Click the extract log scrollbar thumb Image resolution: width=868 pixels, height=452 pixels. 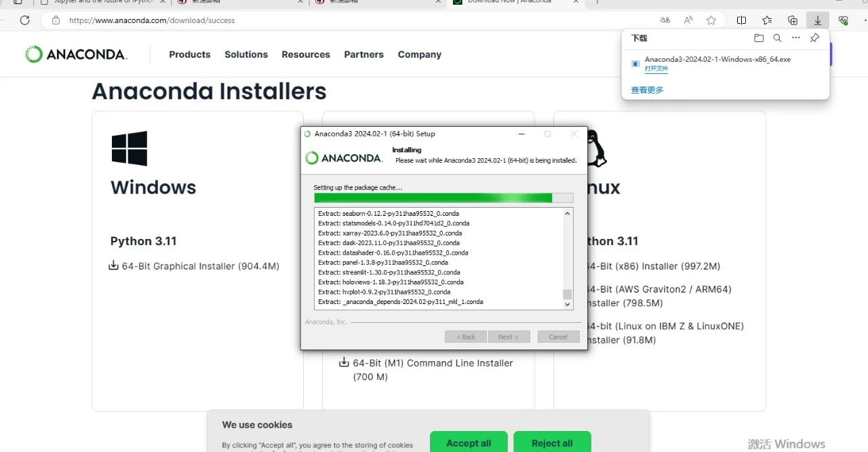coord(568,295)
